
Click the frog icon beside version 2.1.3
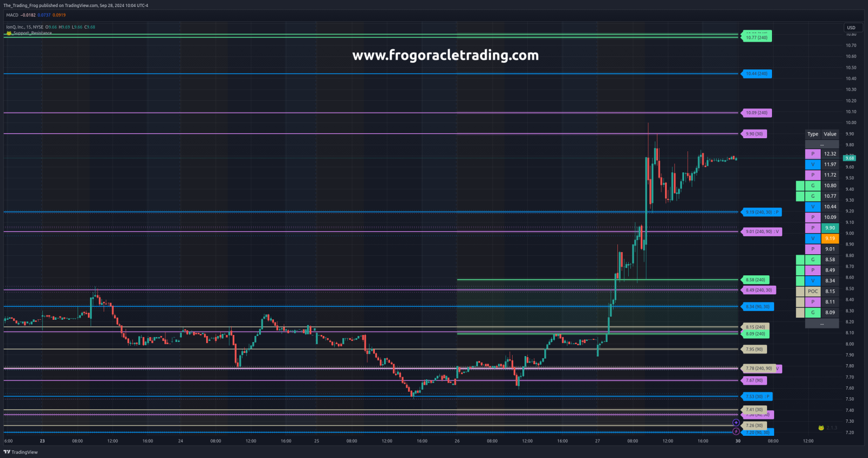coord(821,428)
